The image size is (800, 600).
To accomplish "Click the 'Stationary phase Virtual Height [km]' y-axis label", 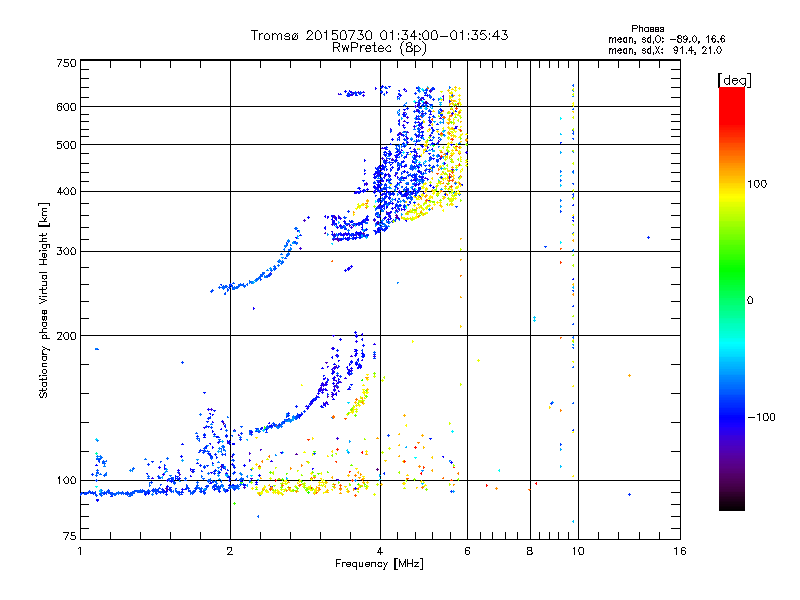I will pos(43,301).
